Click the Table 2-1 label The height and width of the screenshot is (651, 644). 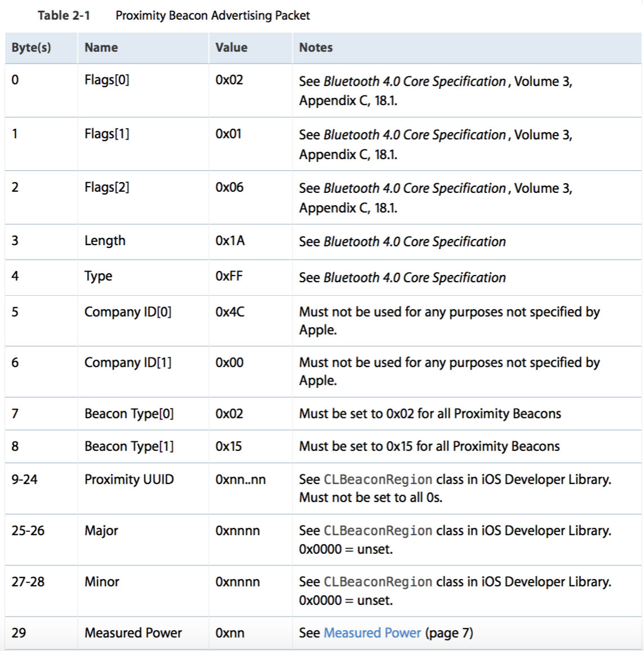tap(64, 15)
